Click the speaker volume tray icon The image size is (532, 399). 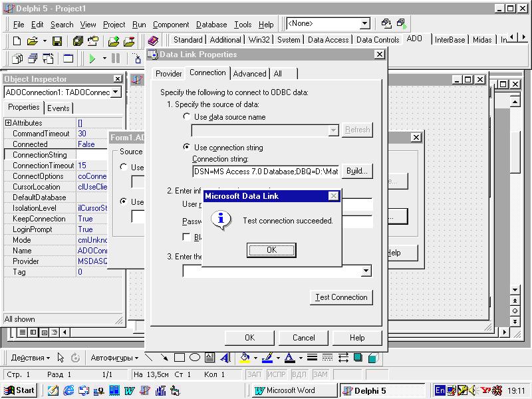click(x=472, y=390)
